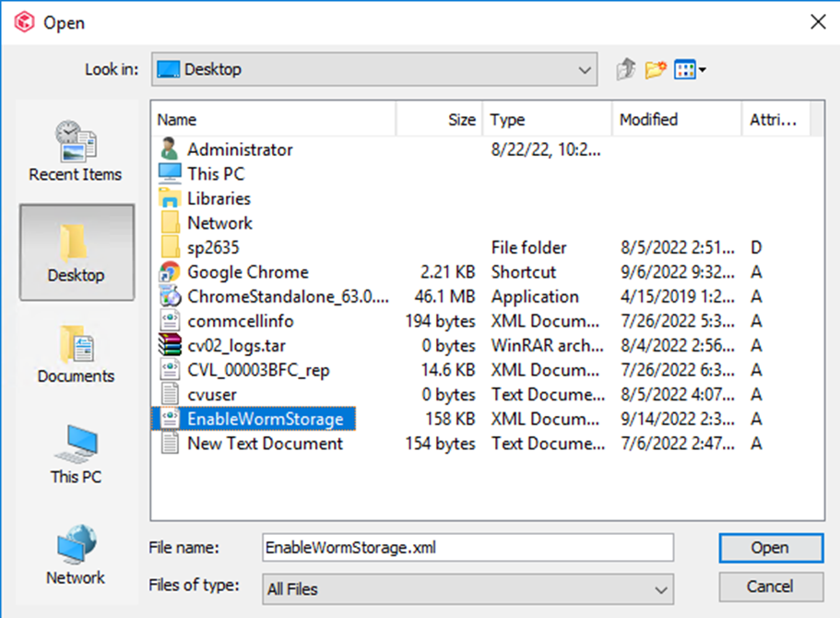Click the Up One Level icon
840x618 pixels.
click(626, 70)
